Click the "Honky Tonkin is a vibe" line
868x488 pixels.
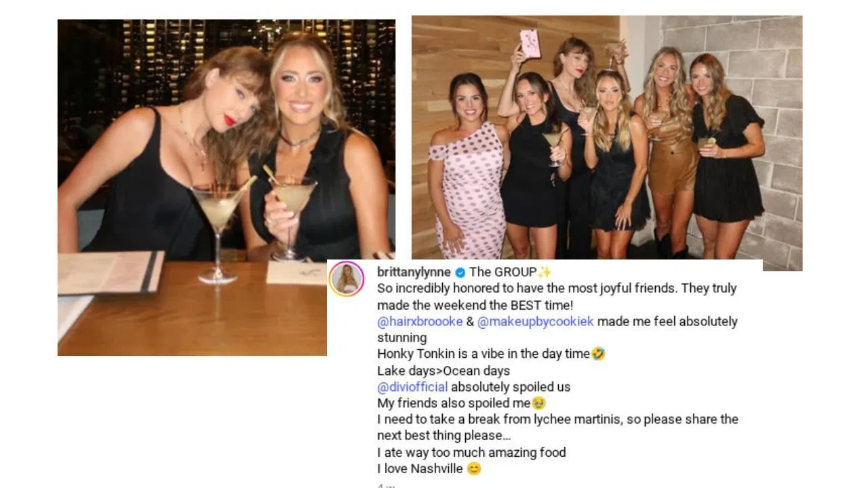coord(483,354)
